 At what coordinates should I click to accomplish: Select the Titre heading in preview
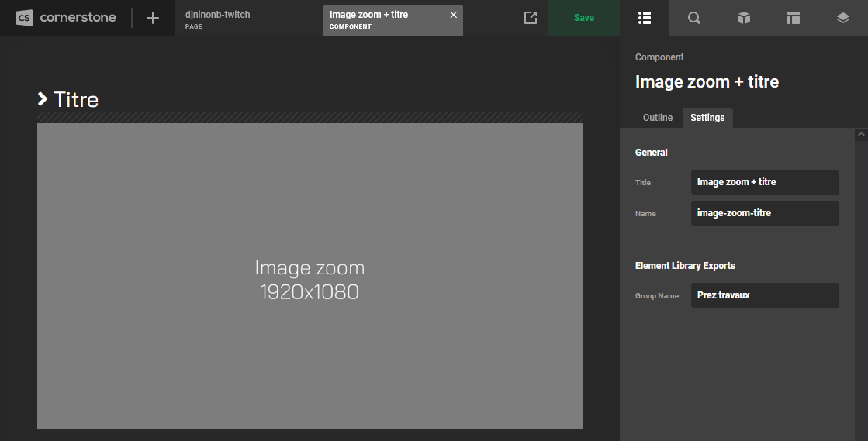tap(75, 99)
